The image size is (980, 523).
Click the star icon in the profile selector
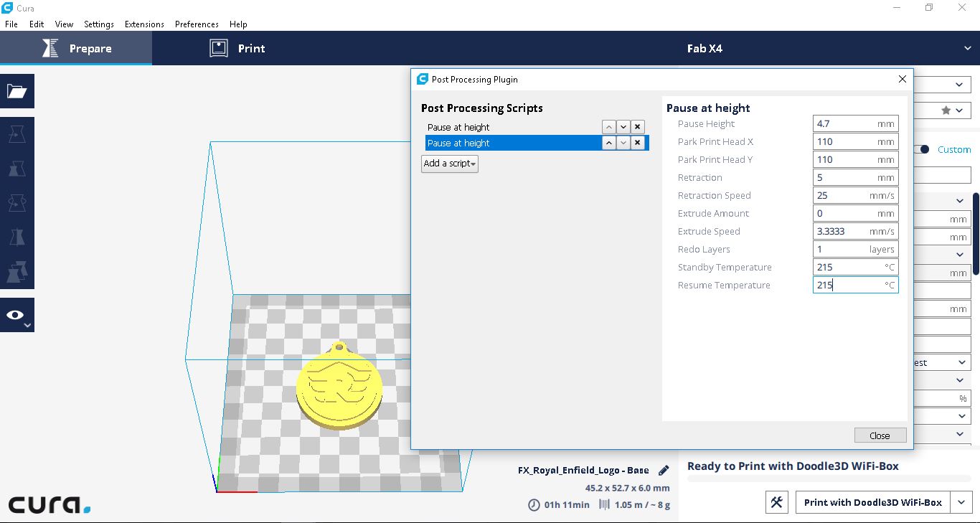pyautogui.click(x=946, y=110)
